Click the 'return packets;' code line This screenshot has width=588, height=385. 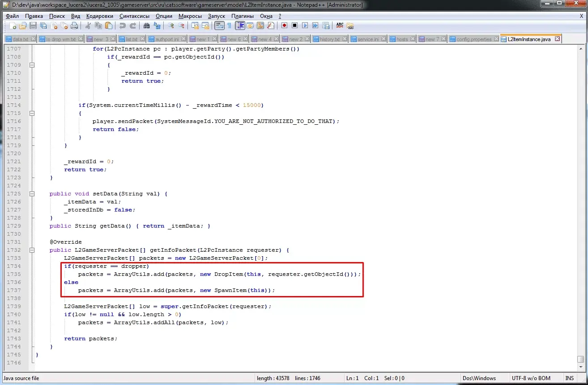pos(90,338)
